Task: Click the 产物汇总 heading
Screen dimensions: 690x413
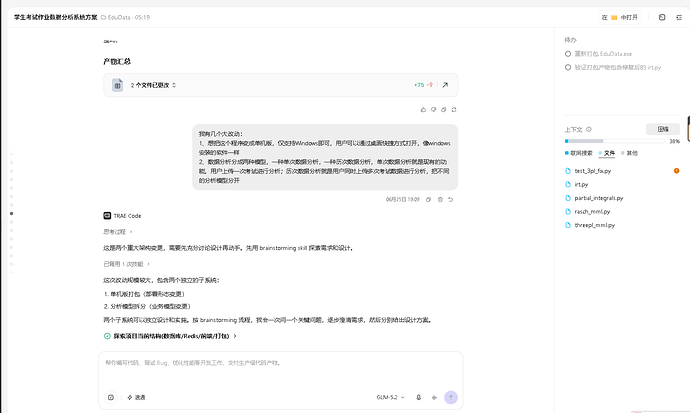Action: (117, 61)
